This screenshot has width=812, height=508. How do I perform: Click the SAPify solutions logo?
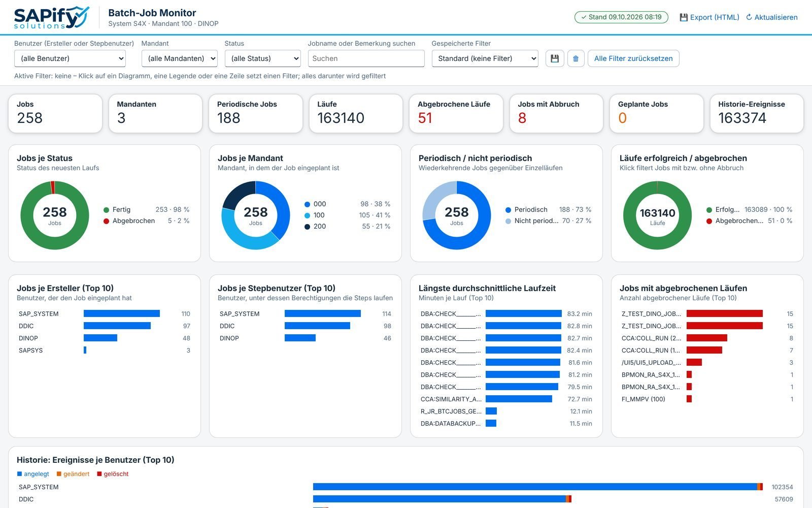52,17
